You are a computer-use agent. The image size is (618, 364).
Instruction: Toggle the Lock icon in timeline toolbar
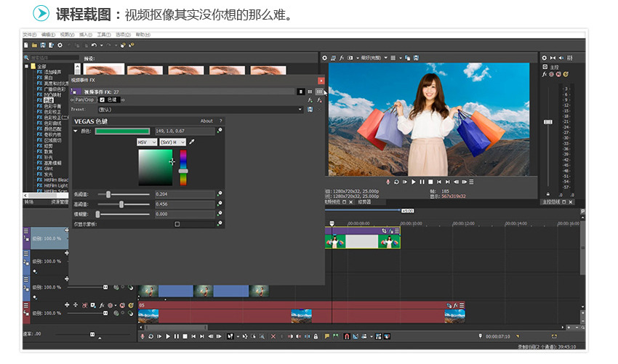316,336
